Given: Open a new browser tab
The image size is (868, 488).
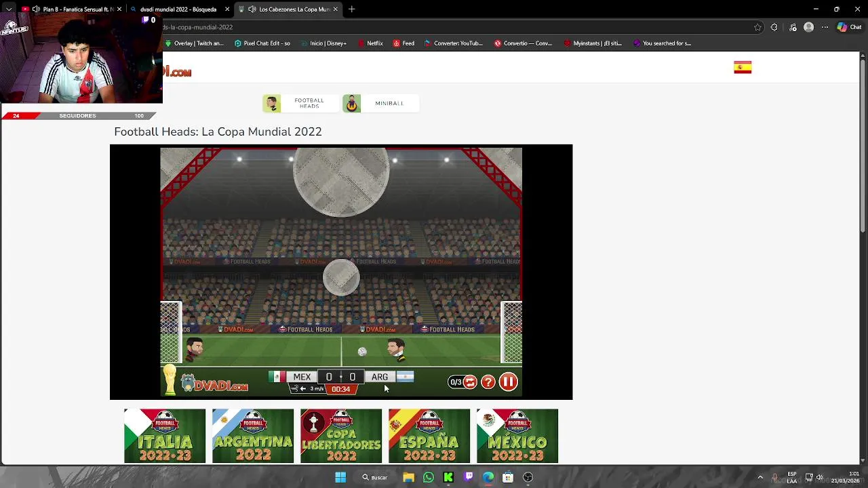Looking at the screenshot, I should coord(352,9).
